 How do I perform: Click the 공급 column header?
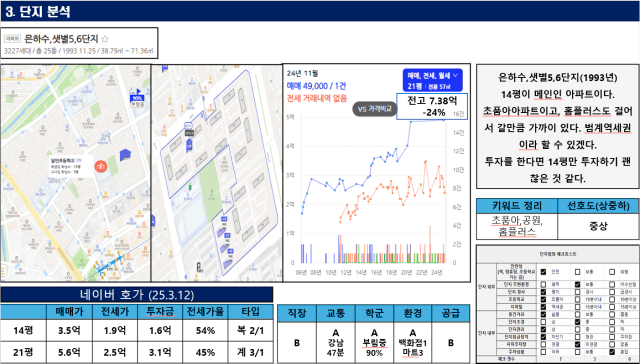(x=451, y=313)
